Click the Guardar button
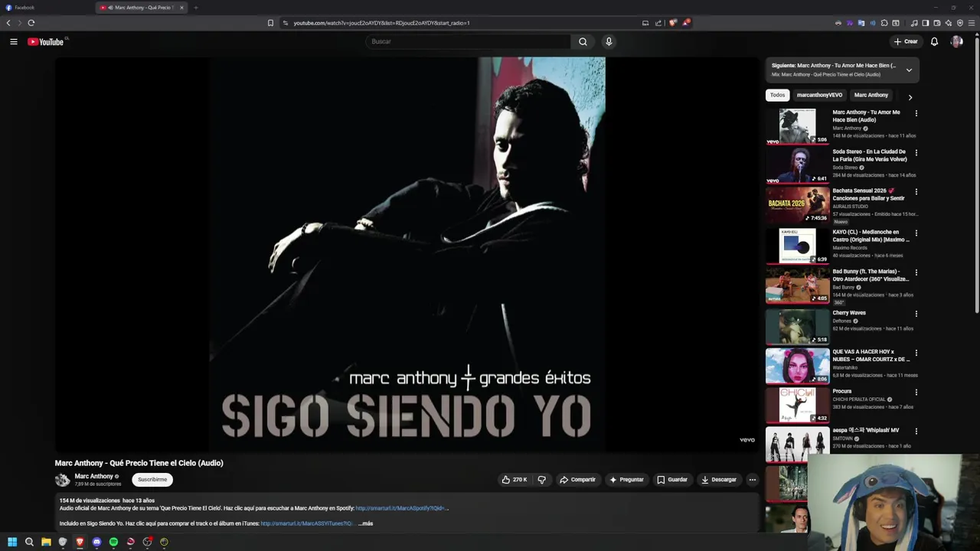 672,480
